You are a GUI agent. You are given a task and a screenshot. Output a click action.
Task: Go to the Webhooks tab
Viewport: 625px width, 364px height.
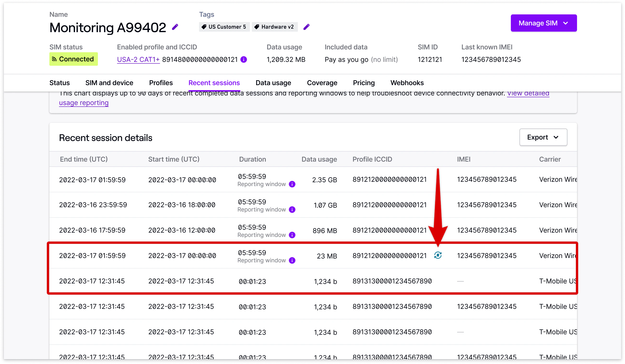pos(407,83)
